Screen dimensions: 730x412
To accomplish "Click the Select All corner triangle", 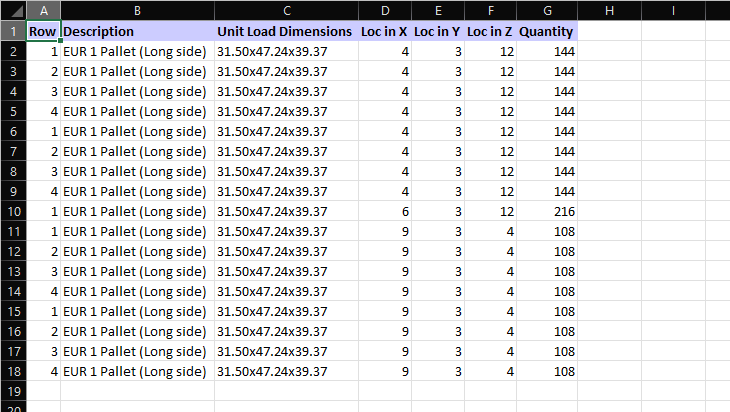I will [x=14, y=10].
